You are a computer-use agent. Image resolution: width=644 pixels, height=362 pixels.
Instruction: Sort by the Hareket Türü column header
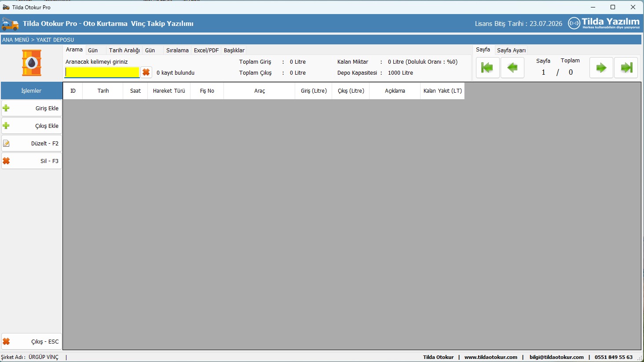tap(169, 91)
